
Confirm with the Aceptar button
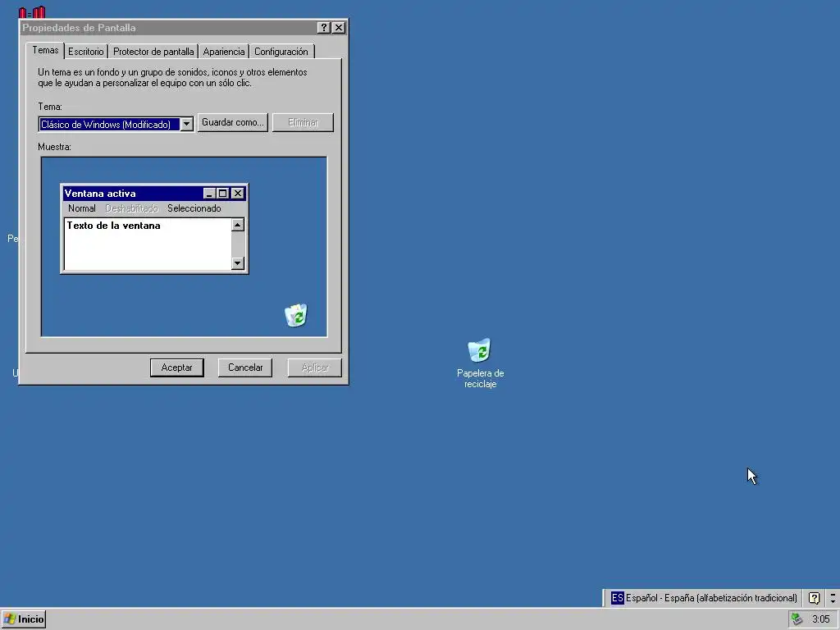point(177,367)
